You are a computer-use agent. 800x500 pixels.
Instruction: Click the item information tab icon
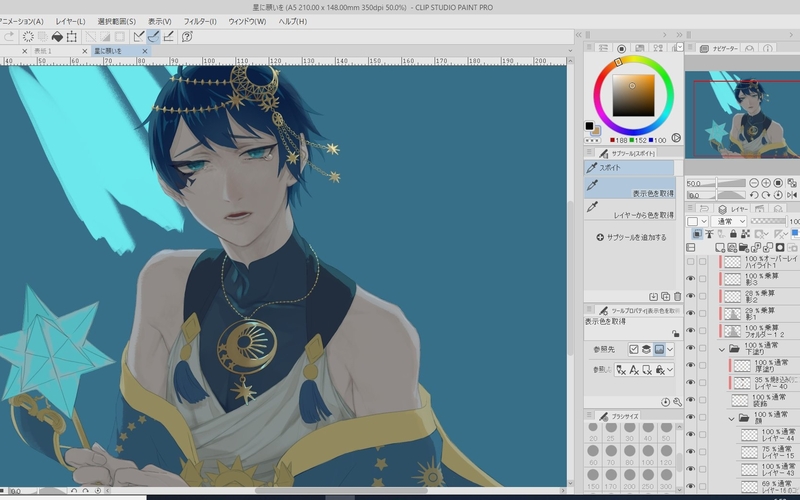pos(768,48)
